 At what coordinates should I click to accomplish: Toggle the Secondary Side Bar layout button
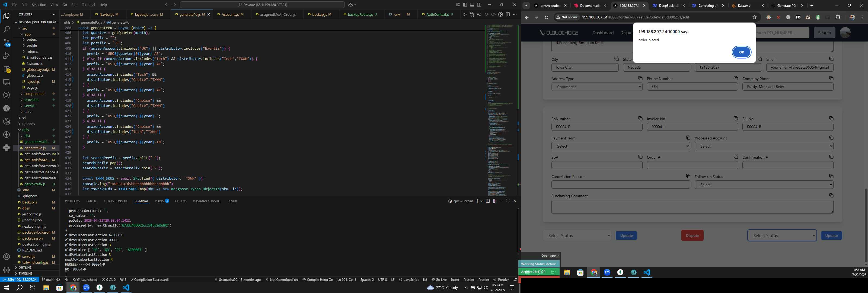coord(479,5)
